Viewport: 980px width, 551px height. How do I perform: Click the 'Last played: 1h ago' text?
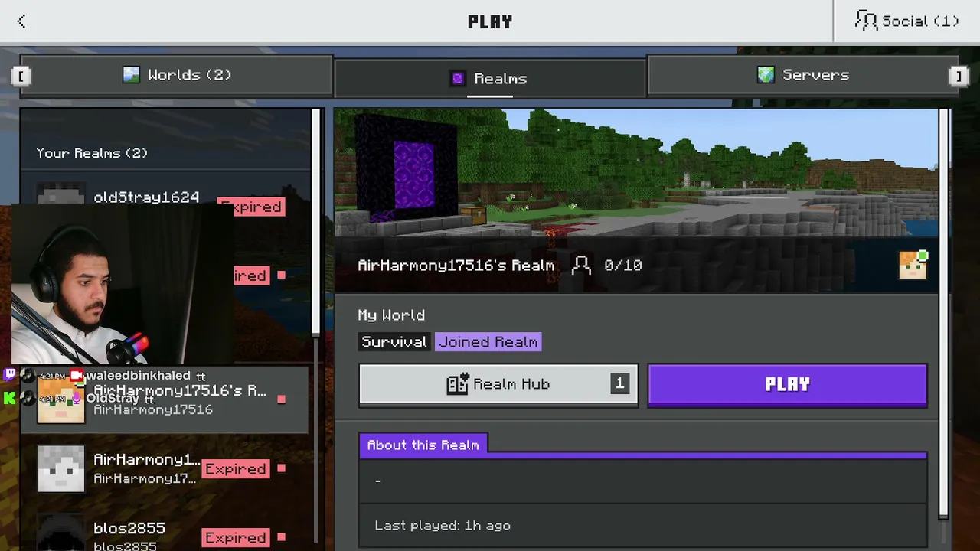tap(443, 526)
